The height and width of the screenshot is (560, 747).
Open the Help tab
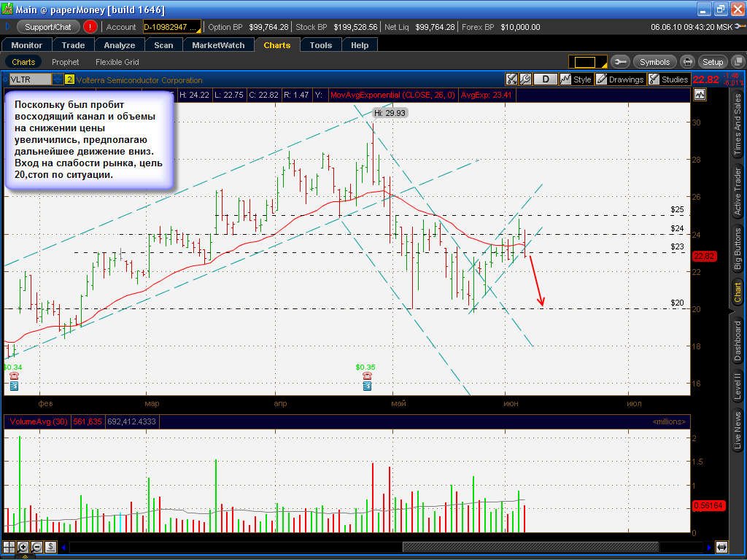point(360,45)
